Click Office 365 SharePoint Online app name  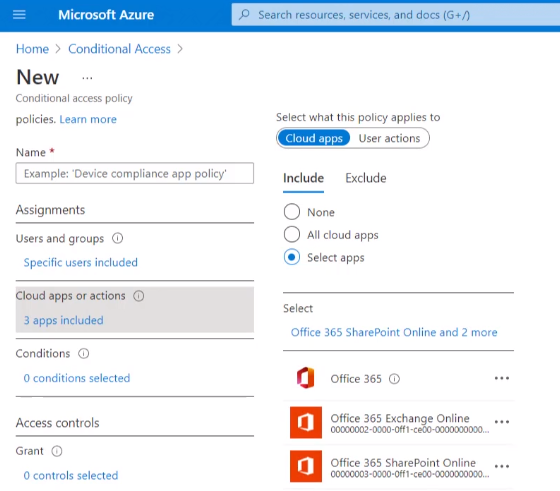click(x=403, y=463)
